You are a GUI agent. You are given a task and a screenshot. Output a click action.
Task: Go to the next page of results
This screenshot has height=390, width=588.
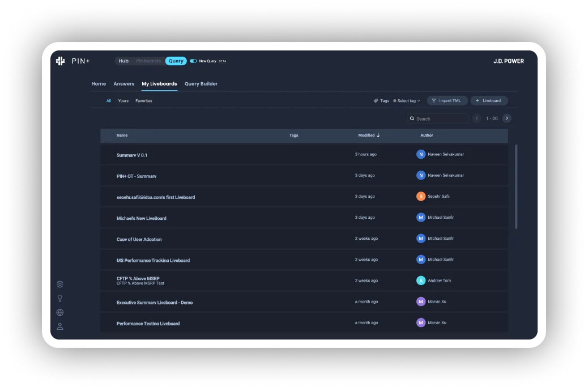[x=506, y=118]
